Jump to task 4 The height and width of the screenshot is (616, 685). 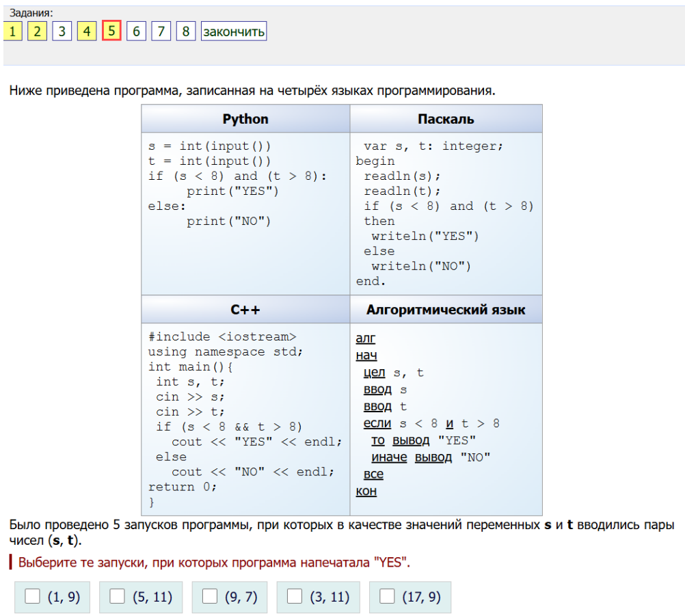click(x=87, y=31)
